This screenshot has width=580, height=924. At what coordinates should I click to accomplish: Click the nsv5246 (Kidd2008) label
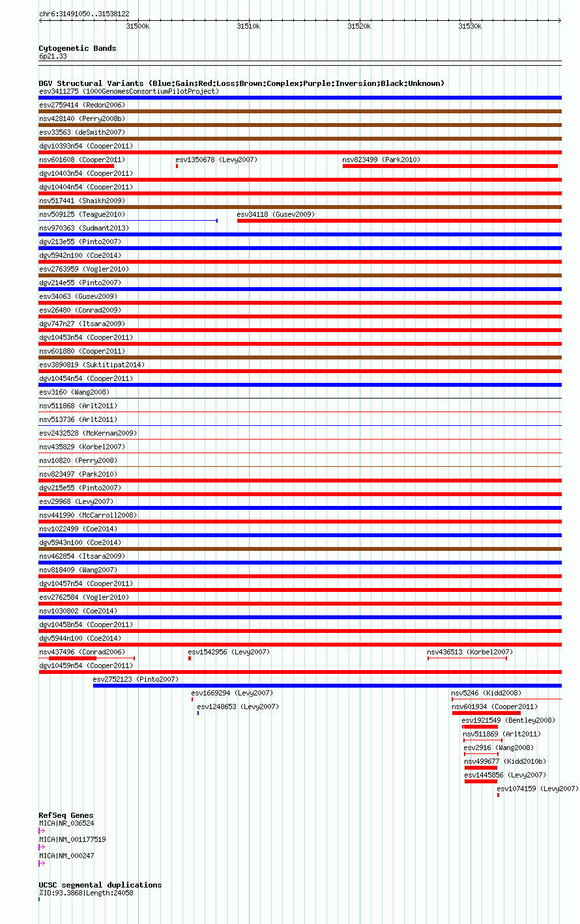pos(487,693)
